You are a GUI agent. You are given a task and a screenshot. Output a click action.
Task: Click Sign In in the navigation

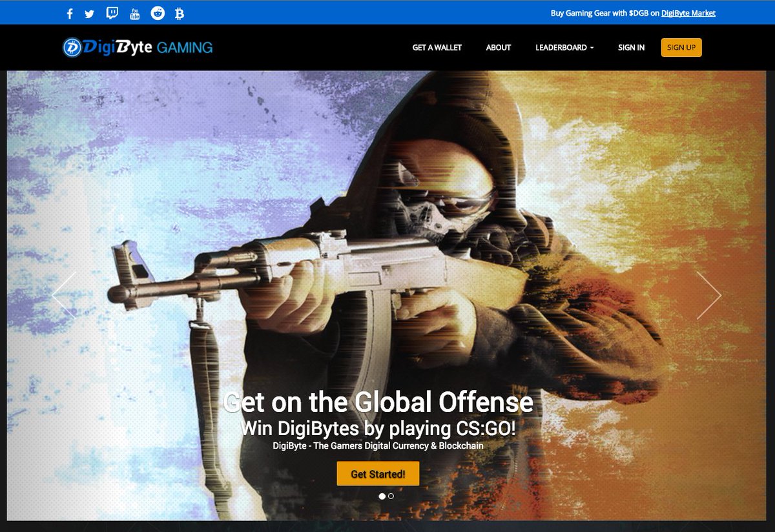point(631,47)
